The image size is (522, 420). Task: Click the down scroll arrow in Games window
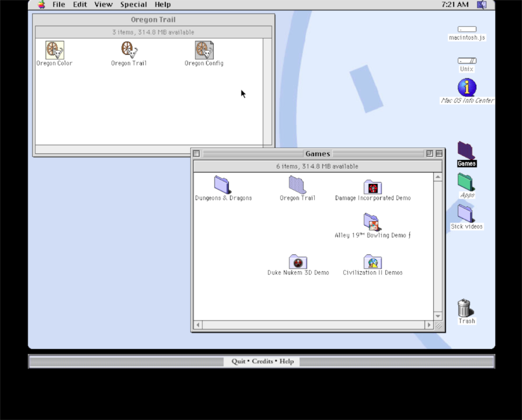[438, 316]
